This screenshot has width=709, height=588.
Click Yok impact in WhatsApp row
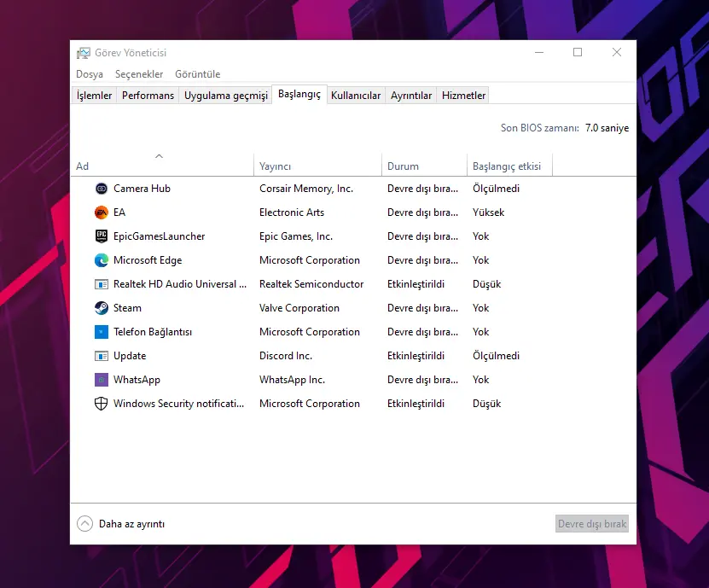480,380
